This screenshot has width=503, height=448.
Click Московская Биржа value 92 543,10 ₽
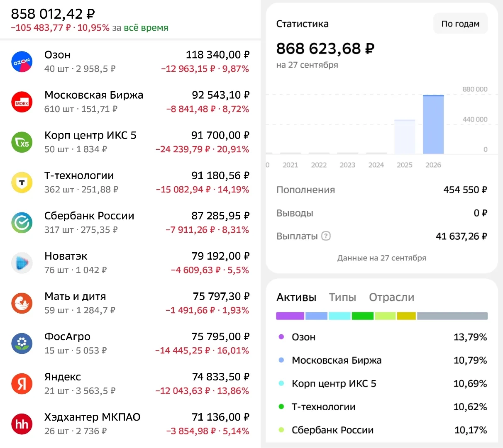[x=220, y=95]
